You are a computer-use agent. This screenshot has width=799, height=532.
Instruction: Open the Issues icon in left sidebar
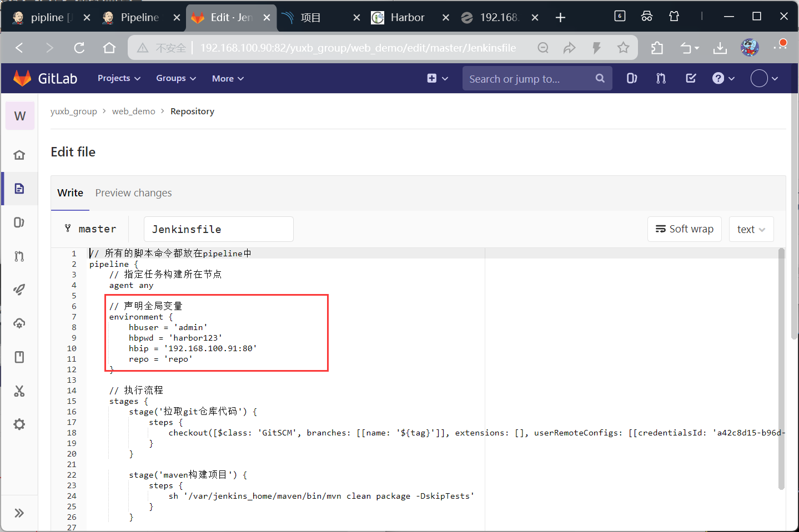[x=19, y=222]
